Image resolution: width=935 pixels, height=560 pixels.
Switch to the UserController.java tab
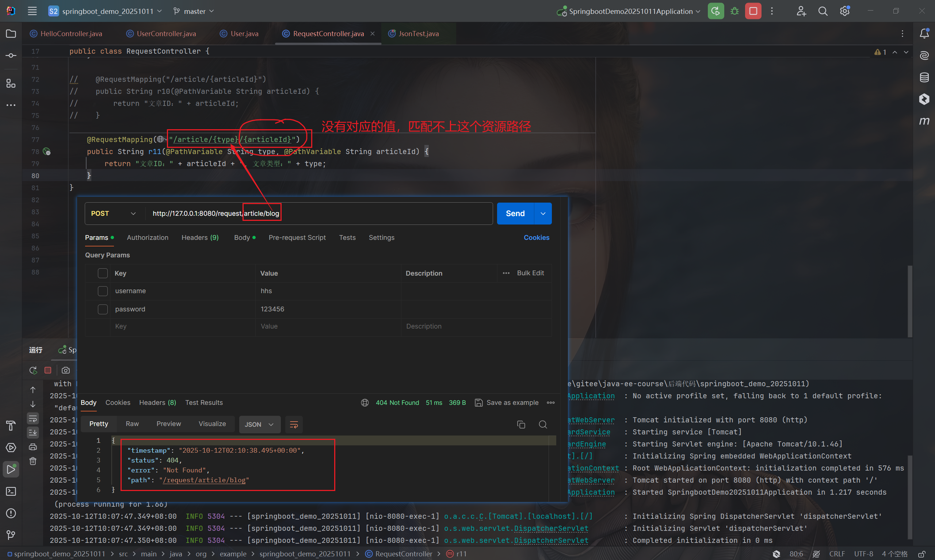pyautogui.click(x=166, y=34)
